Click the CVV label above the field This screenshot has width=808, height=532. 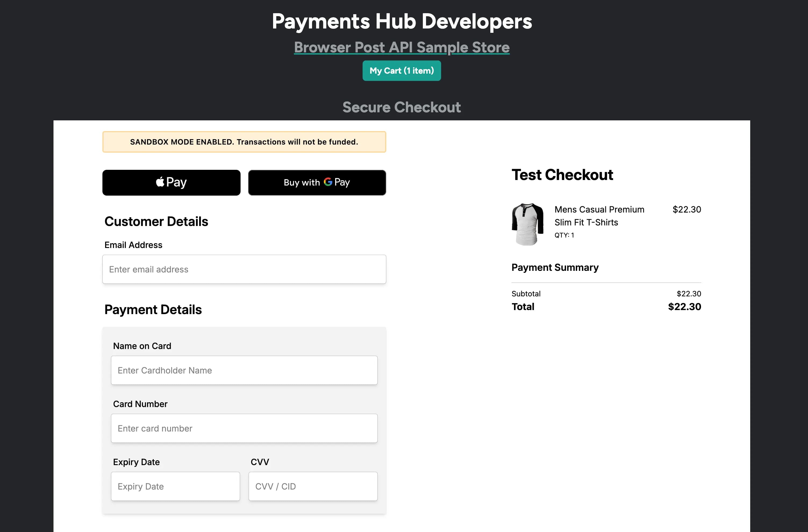[260, 462]
